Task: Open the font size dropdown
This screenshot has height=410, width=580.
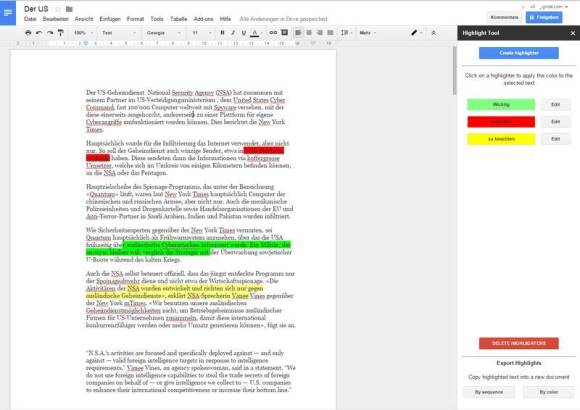Action: point(202,33)
